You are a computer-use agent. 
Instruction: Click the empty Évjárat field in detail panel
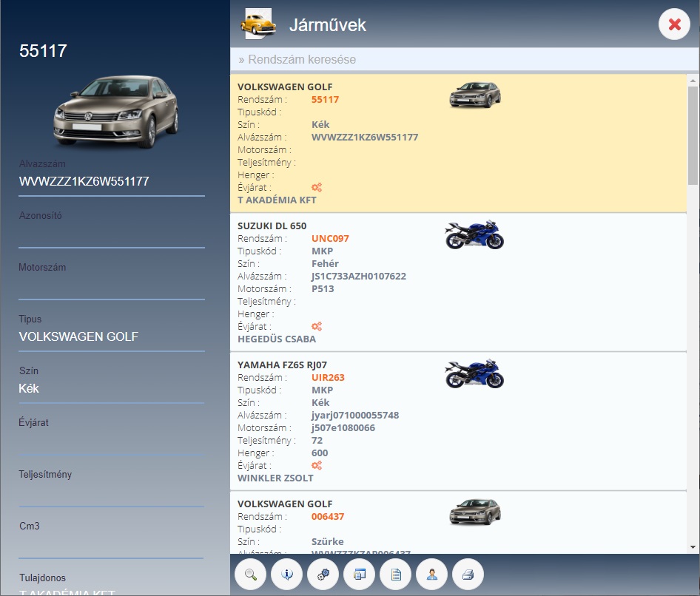(x=112, y=441)
